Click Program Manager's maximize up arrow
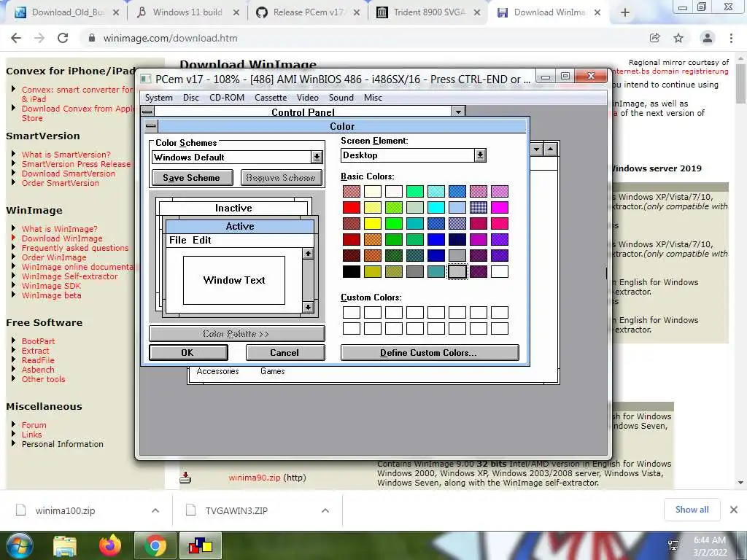This screenshot has height=560, width=747. tap(550, 149)
